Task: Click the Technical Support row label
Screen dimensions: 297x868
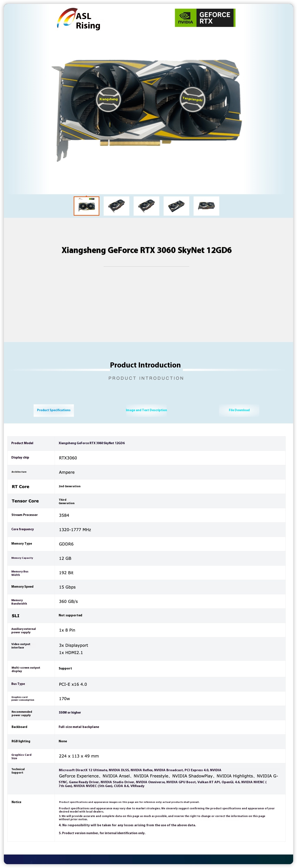Action: (18, 771)
